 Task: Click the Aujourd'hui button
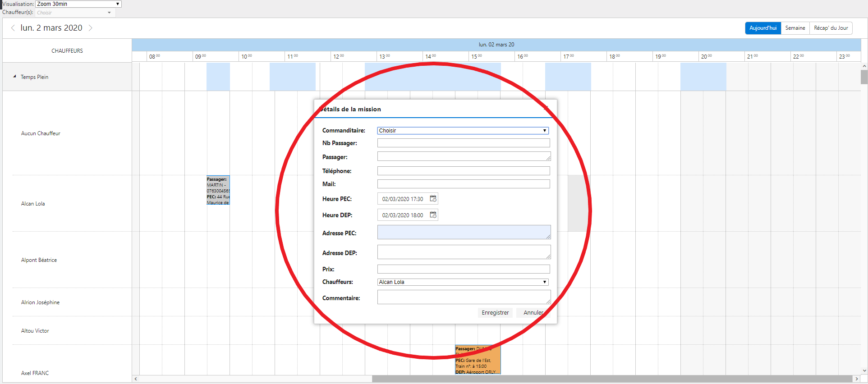pos(762,28)
